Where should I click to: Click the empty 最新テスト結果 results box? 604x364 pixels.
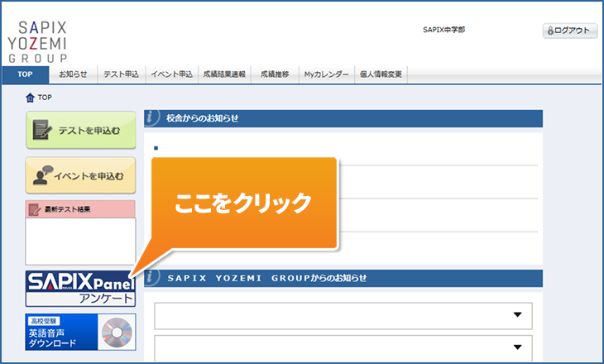[80, 242]
